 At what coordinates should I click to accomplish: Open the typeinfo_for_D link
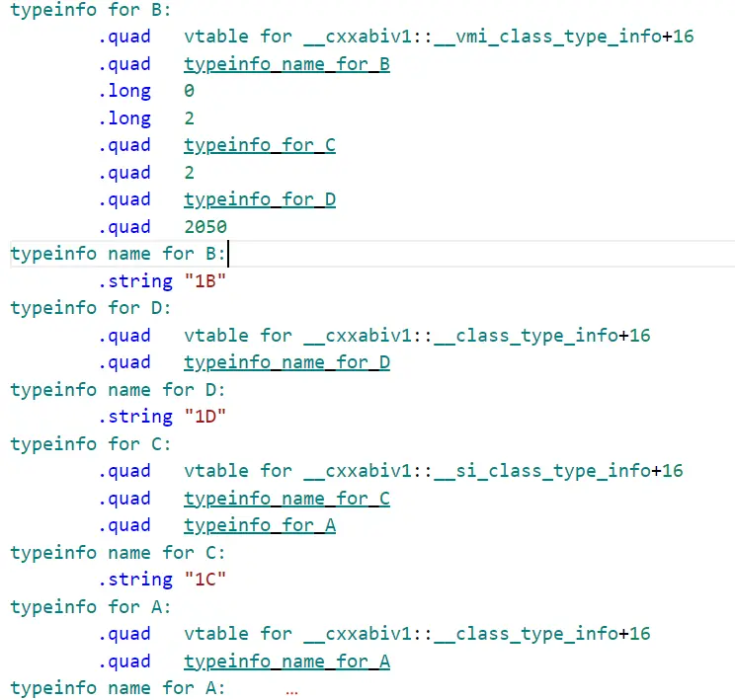click(260, 199)
